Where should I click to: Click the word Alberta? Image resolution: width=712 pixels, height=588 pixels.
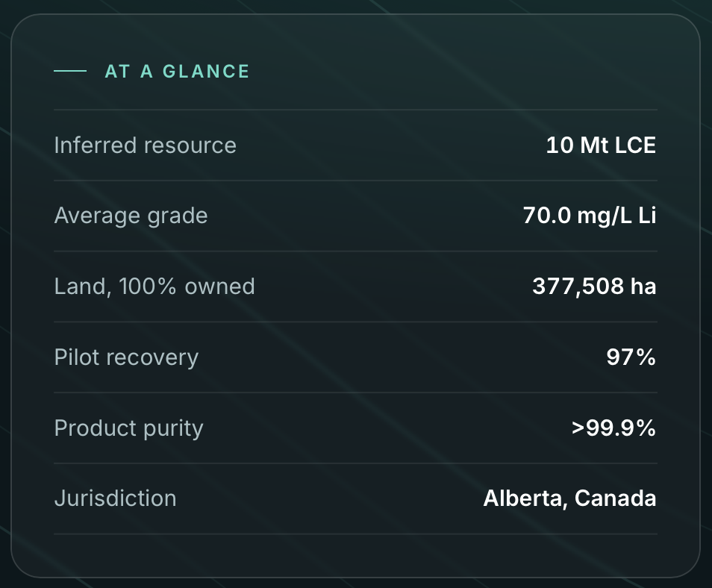[x=525, y=498]
